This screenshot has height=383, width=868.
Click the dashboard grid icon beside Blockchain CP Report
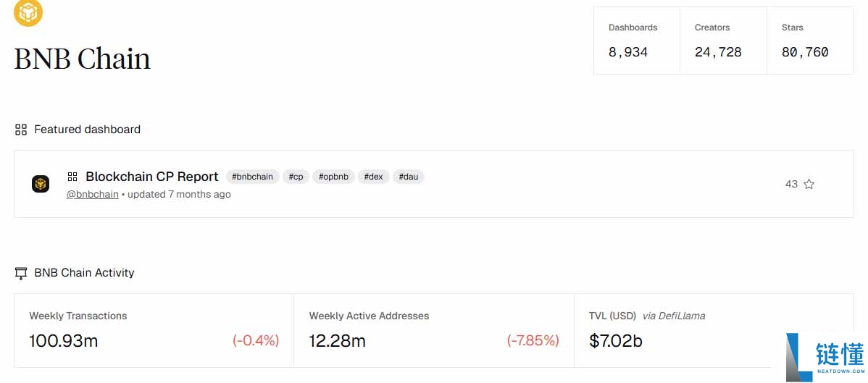coord(72,177)
